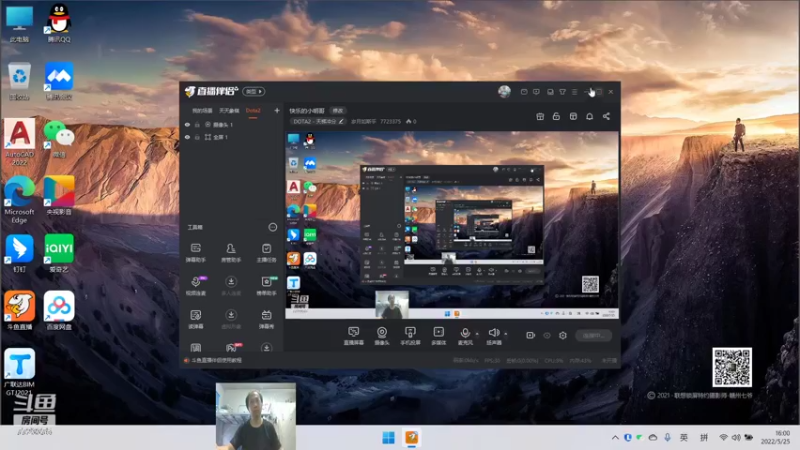Click the layout window icon beside the bell
This screenshot has width=800, height=450.
click(x=573, y=116)
